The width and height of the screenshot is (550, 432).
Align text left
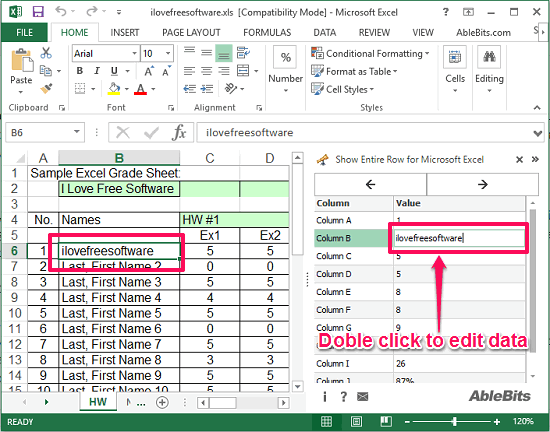[189, 71]
